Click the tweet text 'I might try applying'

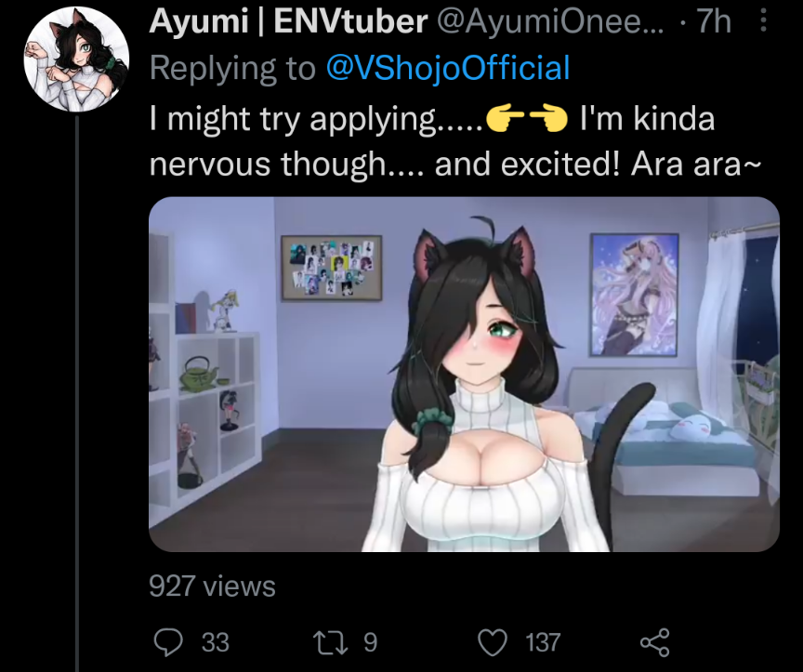click(x=293, y=119)
